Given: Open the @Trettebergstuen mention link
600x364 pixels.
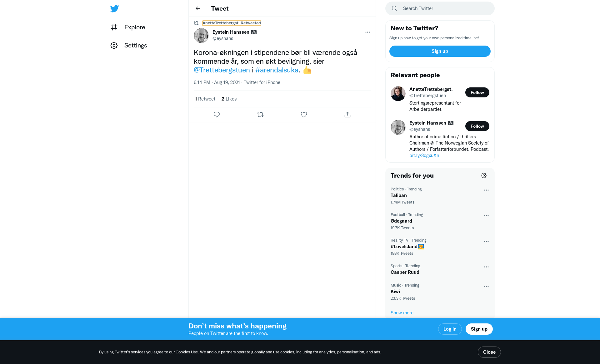Looking at the screenshot, I should click(222, 70).
